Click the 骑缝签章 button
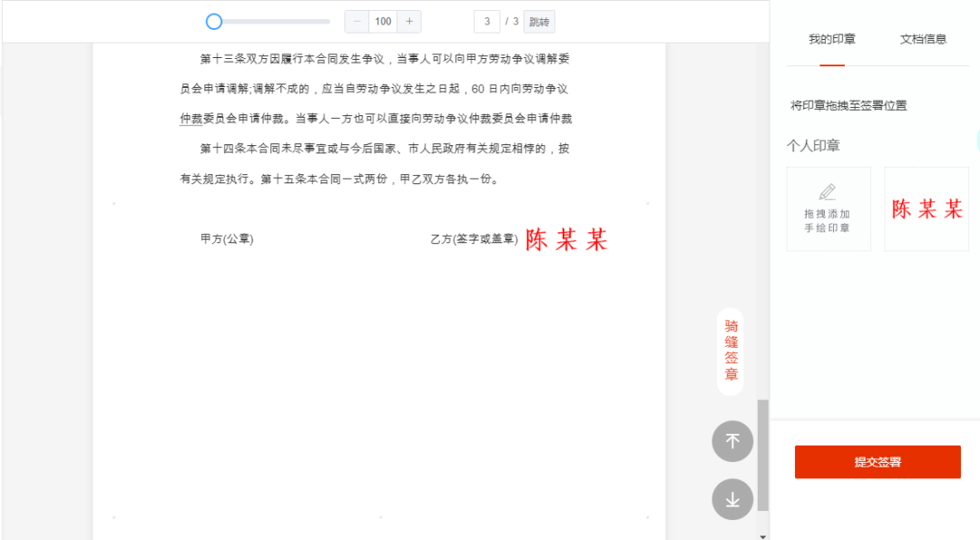This screenshot has height=540, width=980. [x=730, y=350]
